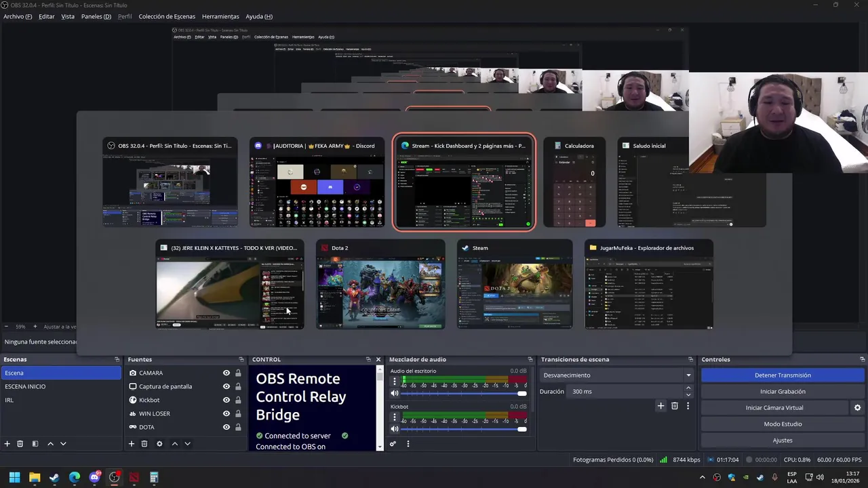Remove transition with trash icon
Image resolution: width=868 pixels, height=488 pixels.
click(x=674, y=405)
